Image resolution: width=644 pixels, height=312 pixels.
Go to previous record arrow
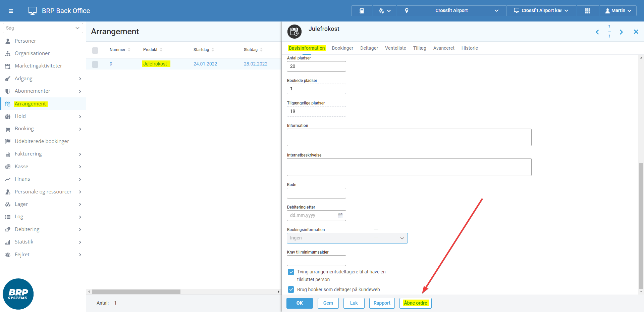597,32
